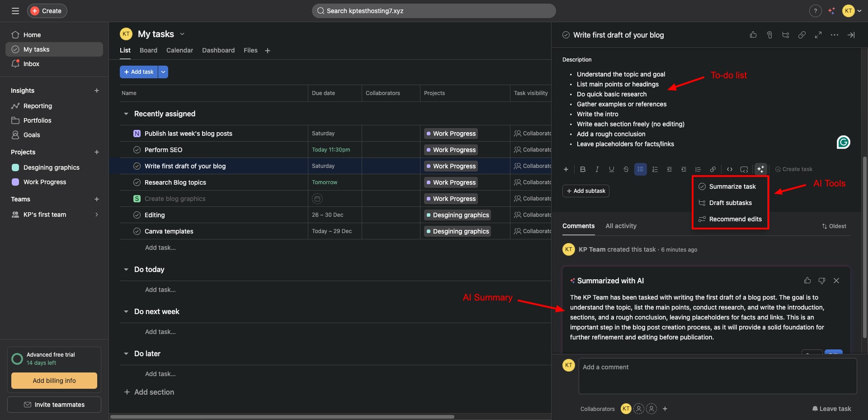
Task: Dismiss the Summarized with AI card
Action: (x=836, y=281)
